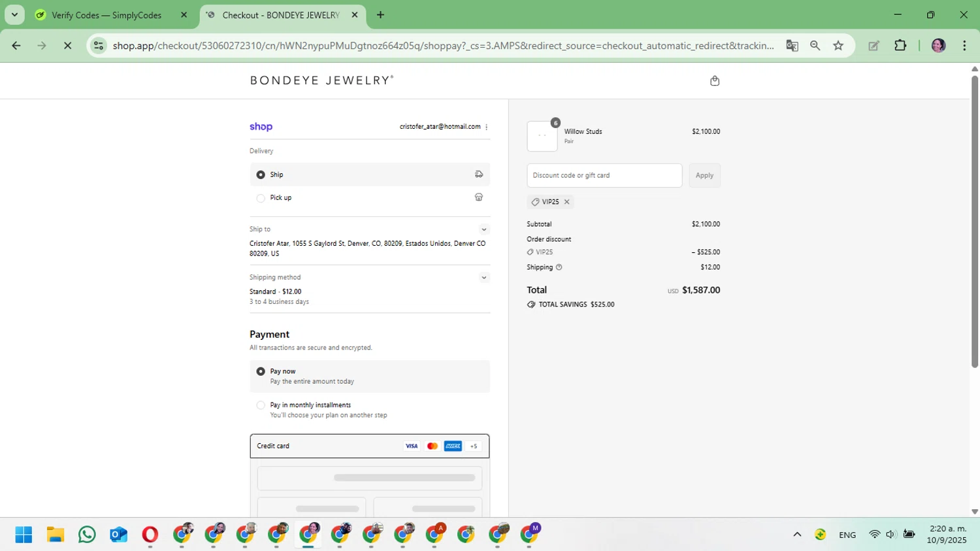Viewport: 980px width, 551px height.
Task: Open Opera browser from the taskbar
Action: tap(150, 535)
